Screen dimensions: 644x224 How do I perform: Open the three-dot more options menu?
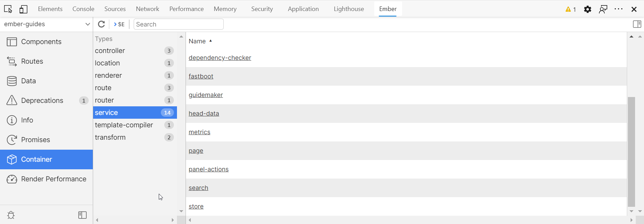[x=619, y=9]
